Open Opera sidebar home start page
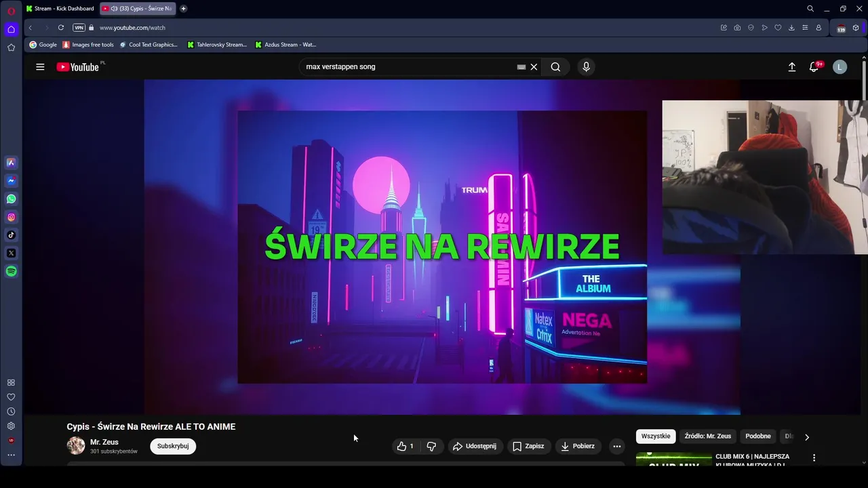The height and width of the screenshot is (488, 868). pos(11,29)
